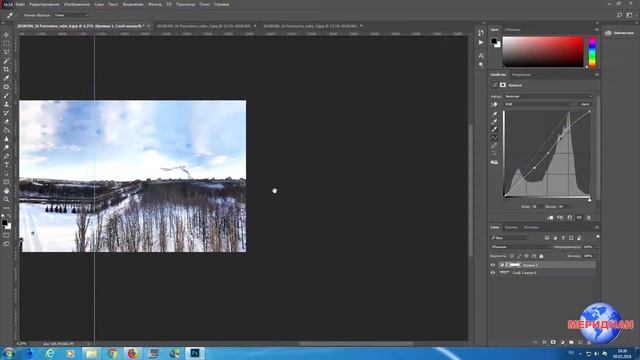Open Chrome from the taskbar
640x360 pixels.
113,353
